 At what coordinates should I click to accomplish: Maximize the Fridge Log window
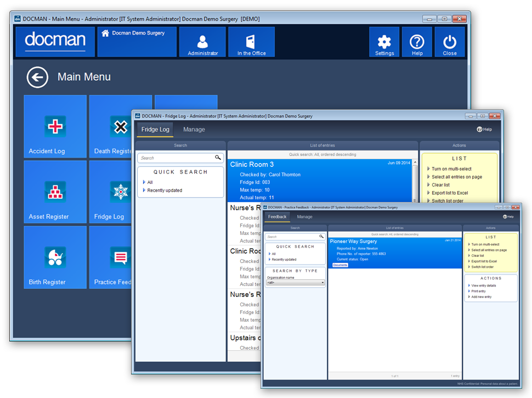[x=483, y=116]
